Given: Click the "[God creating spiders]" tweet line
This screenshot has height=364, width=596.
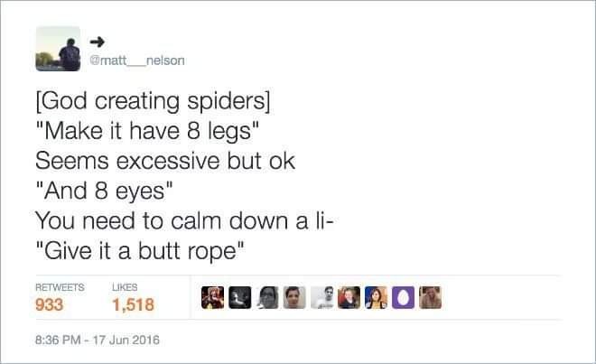Looking at the screenshot, I should pyautogui.click(x=153, y=101).
